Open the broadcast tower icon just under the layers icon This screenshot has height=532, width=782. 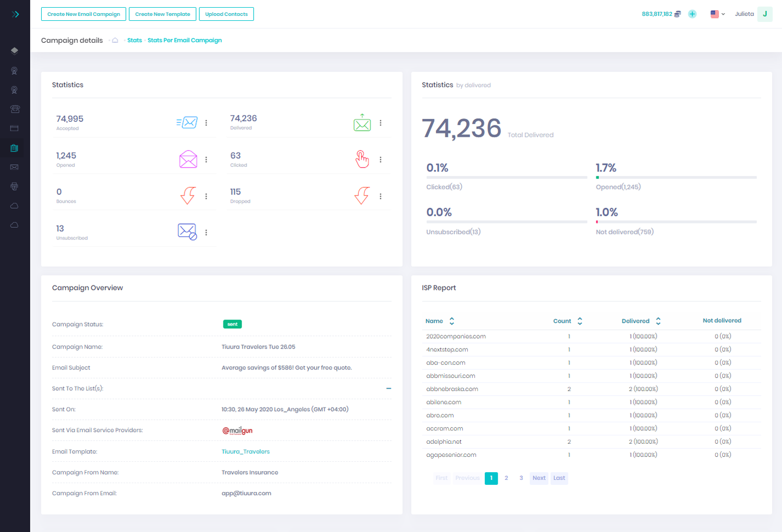coord(14,71)
